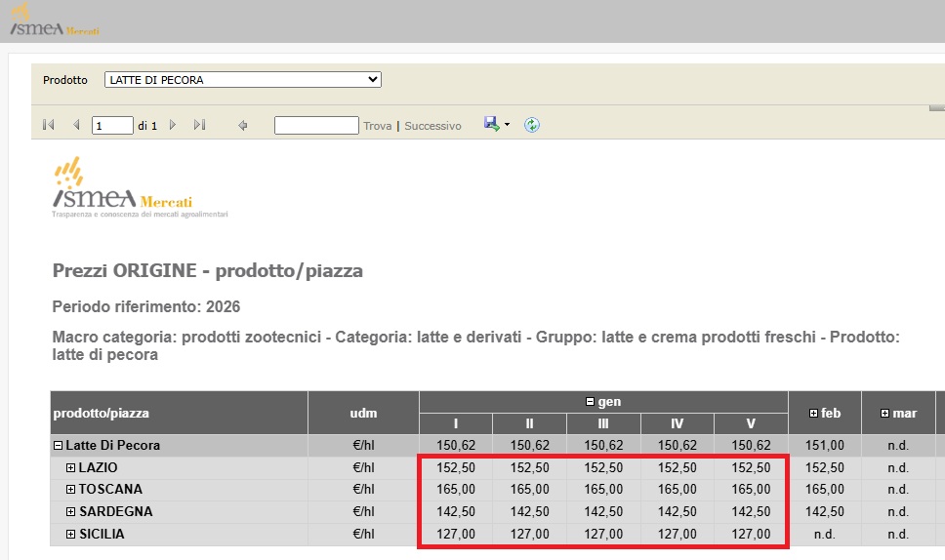Image resolution: width=945 pixels, height=560 pixels.
Task: Click LAZIO week IV value 152,50
Action: coord(678,468)
